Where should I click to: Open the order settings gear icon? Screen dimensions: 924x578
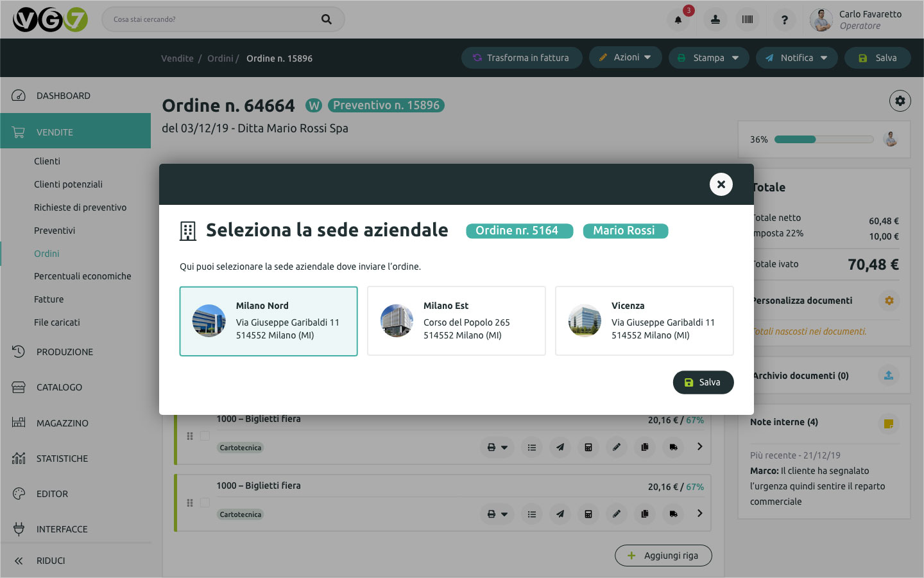point(900,101)
